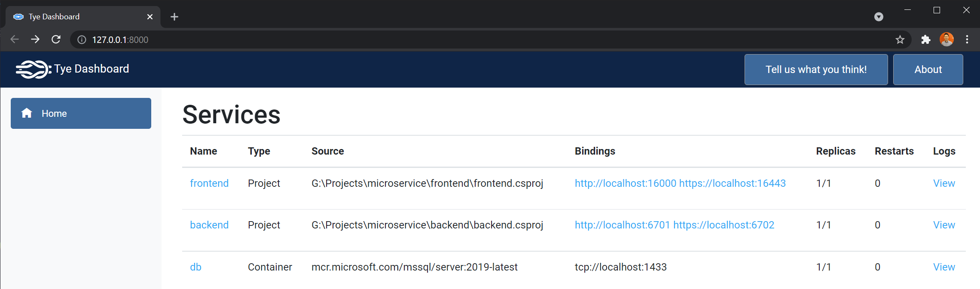The image size is (980, 289).
Task: Open the Extensions puzzle icon
Action: (x=926, y=40)
